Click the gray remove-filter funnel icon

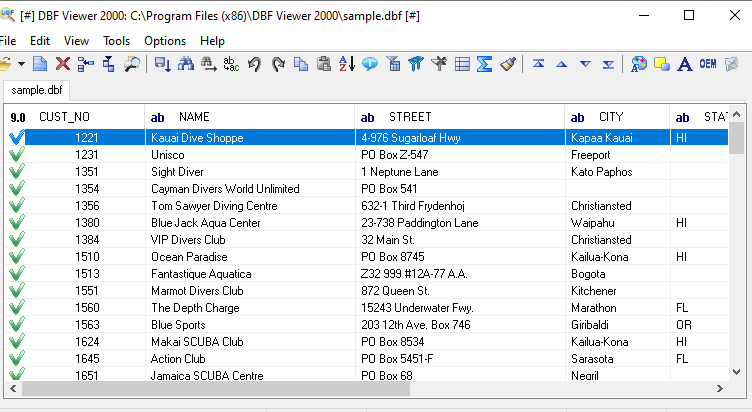(x=439, y=64)
